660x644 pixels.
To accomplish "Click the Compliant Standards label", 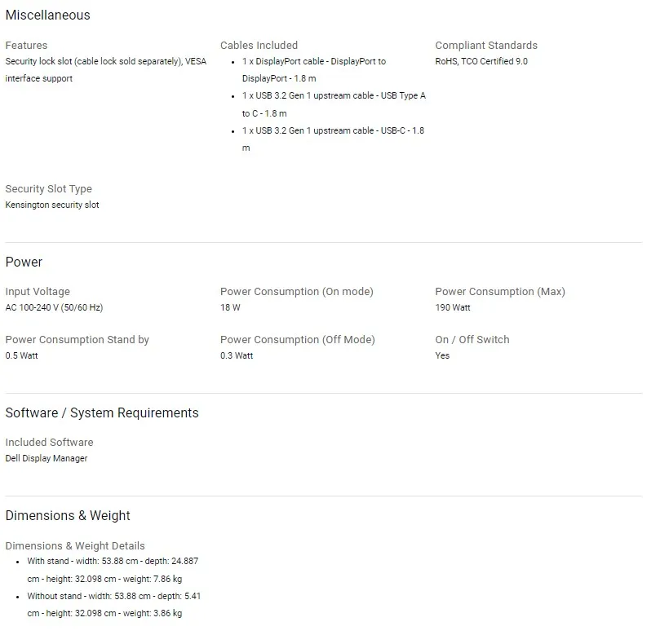I will (486, 46).
